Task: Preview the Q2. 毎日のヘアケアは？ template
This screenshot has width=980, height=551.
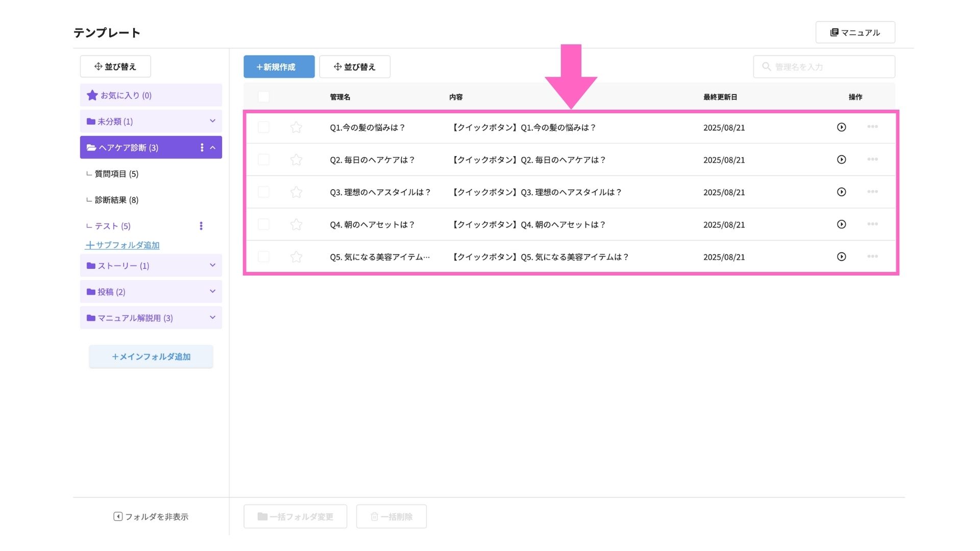Action: 842,159
